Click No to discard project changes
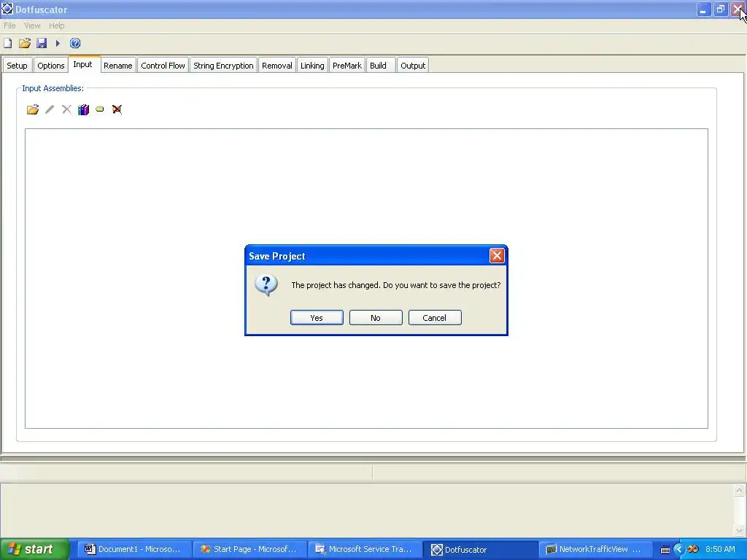This screenshot has height=560, width=747. coord(376,318)
